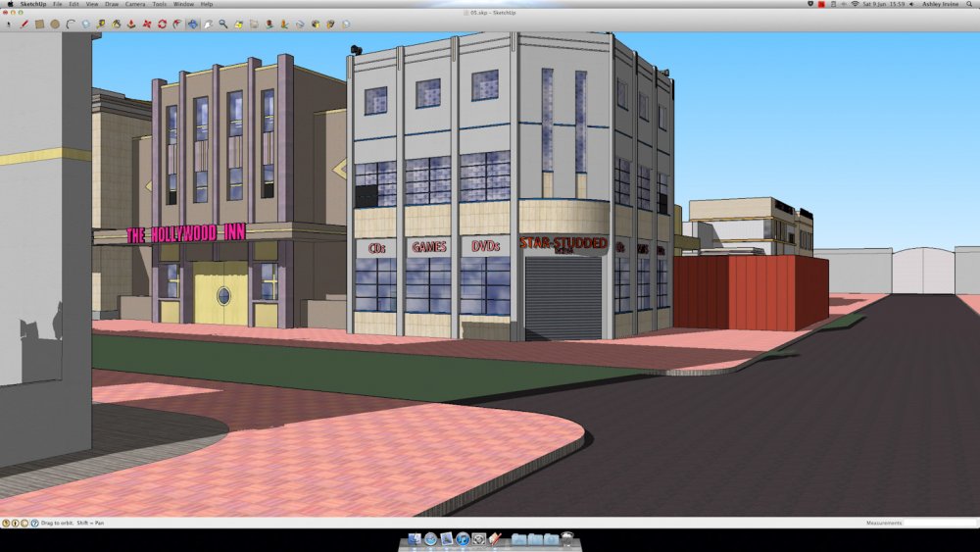
Task: Open the Window menu
Action: tap(183, 4)
